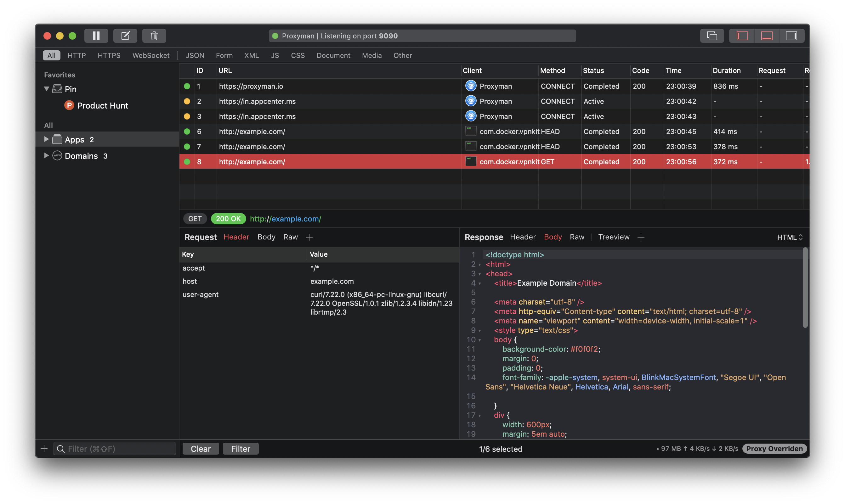Switch to the JSON filter tab
The image size is (845, 504).
(x=195, y=55)
